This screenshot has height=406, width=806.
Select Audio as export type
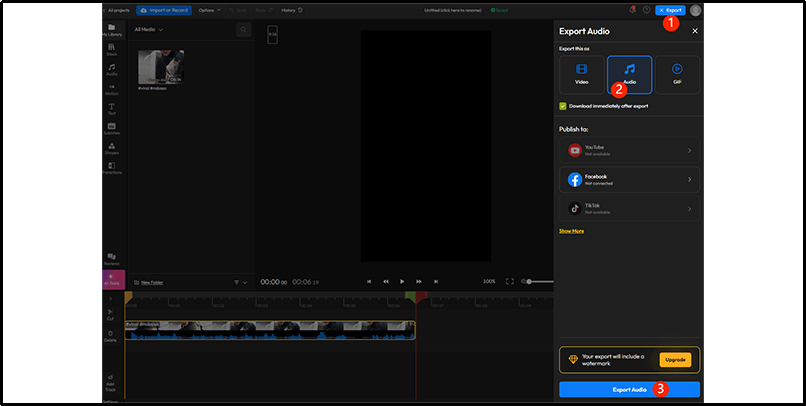(x=629, y=75)
